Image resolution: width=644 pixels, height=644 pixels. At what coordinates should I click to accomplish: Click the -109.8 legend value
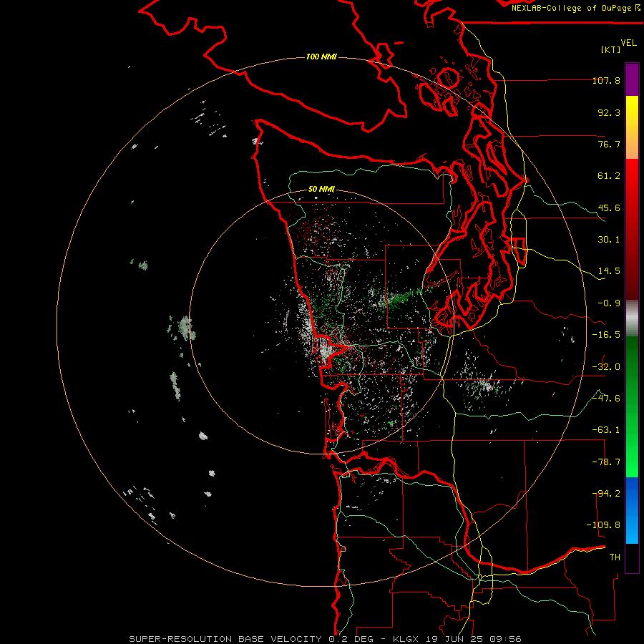pyautogui.click(x=603, y=525)
